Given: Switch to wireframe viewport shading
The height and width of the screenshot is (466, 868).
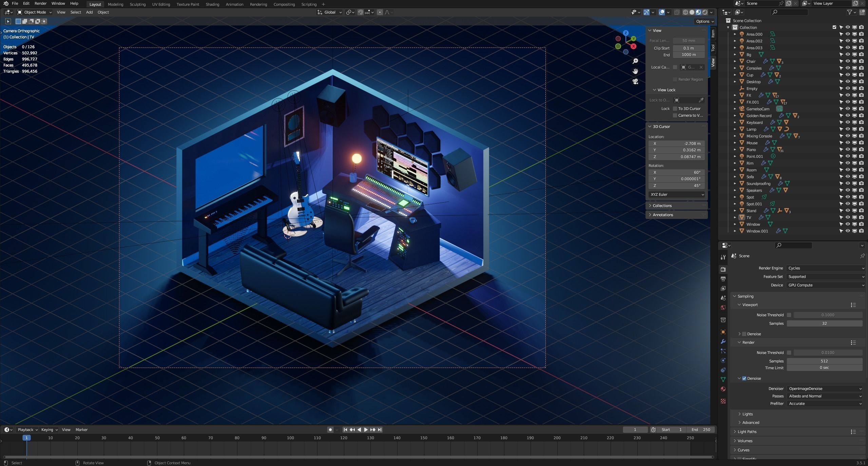Looking at the screenshot, I should click(x=685, y=12).
